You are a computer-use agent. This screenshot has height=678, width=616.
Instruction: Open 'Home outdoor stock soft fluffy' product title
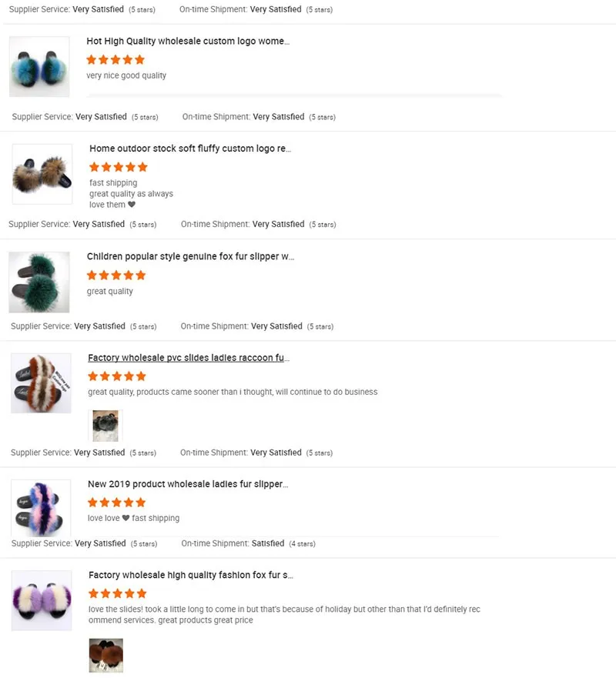click(x=190, y=149)
